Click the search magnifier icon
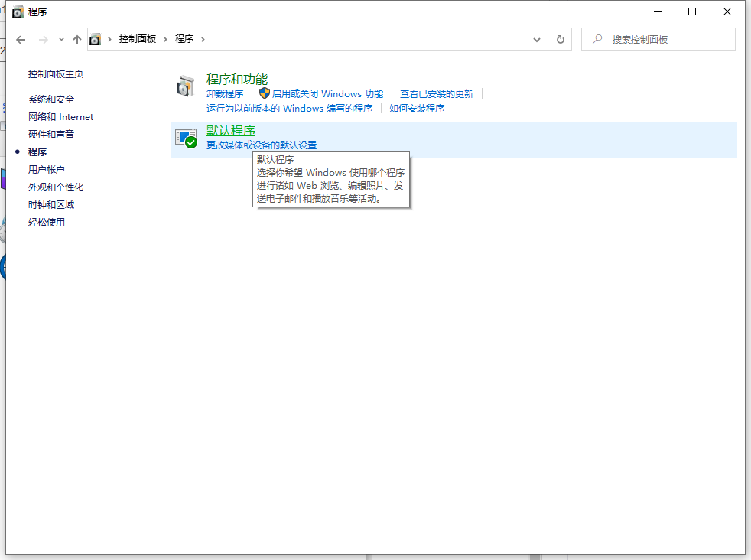 pos(597,39)
